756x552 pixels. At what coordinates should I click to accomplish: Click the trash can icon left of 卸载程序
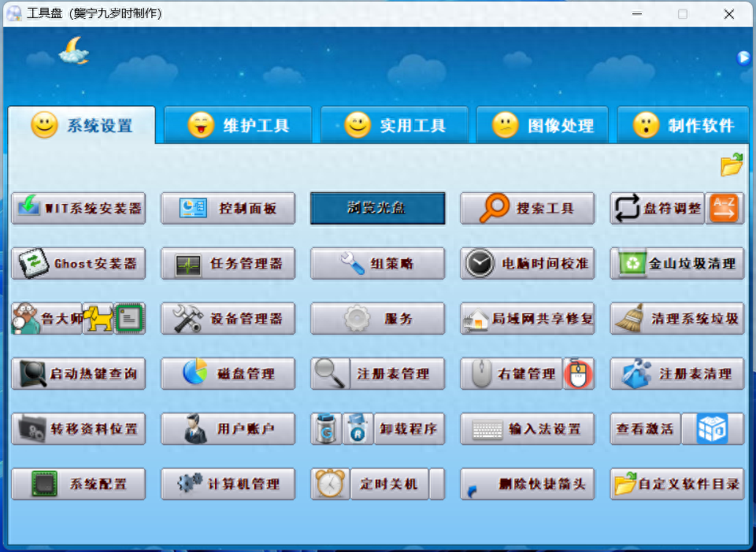pos(326,429)
